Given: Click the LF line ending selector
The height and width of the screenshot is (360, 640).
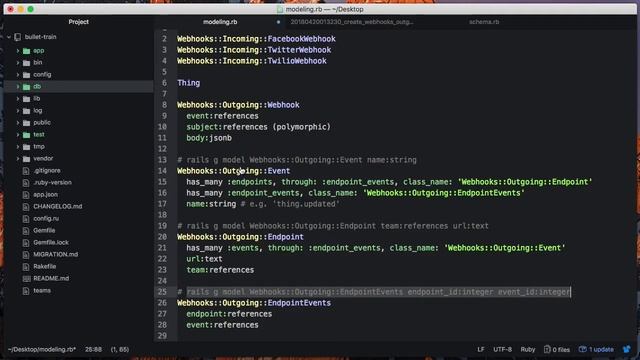Looking at the screenshot, I should coord(481,350).
